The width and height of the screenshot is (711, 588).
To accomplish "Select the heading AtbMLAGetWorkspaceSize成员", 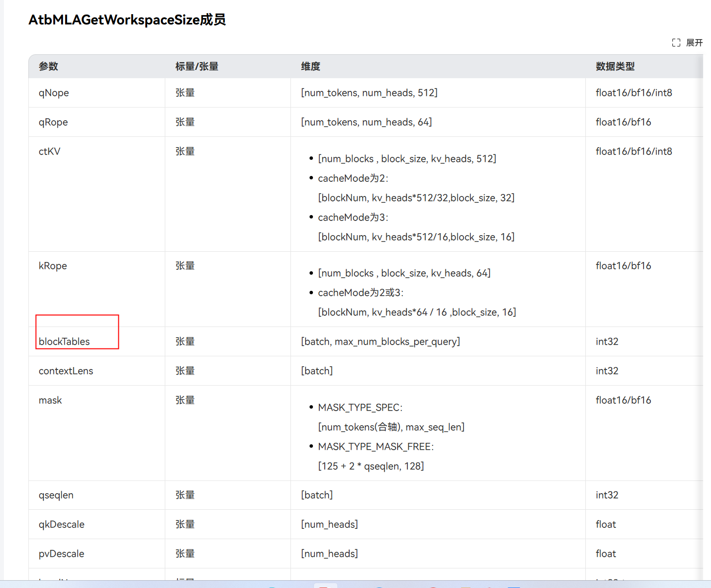I will point(127,20).
